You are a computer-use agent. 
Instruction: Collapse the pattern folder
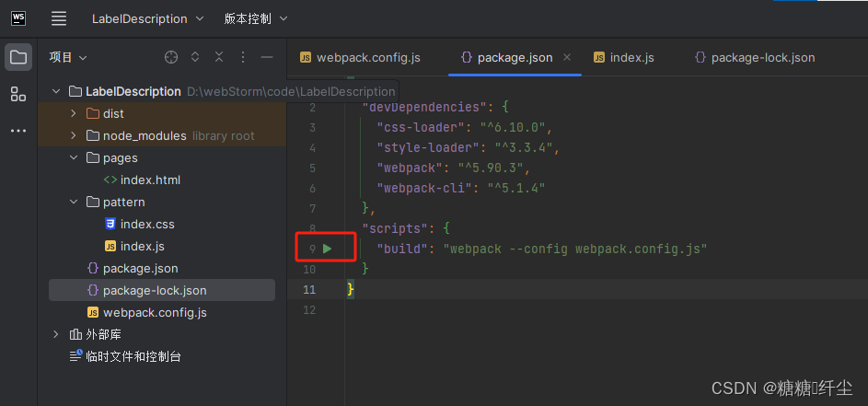coord(74,202)
